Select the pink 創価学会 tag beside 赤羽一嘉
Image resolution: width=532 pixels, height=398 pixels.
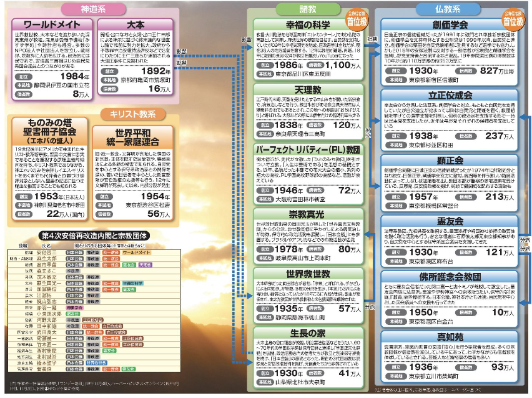click(74, 307)
